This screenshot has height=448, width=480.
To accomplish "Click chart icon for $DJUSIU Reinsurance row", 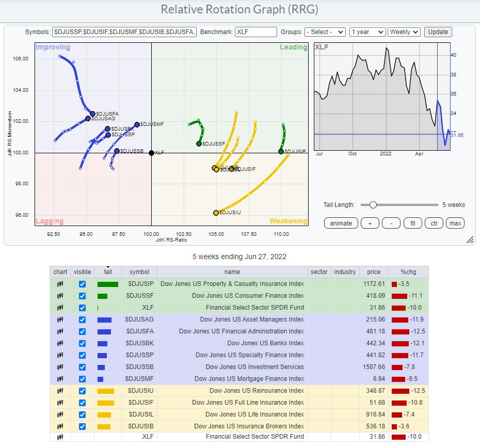I will point(60,391).
